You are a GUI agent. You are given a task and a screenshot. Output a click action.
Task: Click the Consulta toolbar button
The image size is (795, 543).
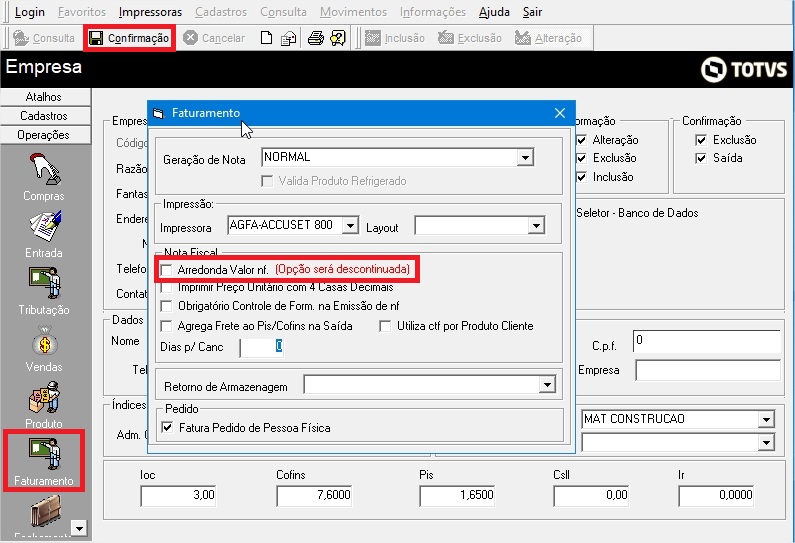click(44, 38)
